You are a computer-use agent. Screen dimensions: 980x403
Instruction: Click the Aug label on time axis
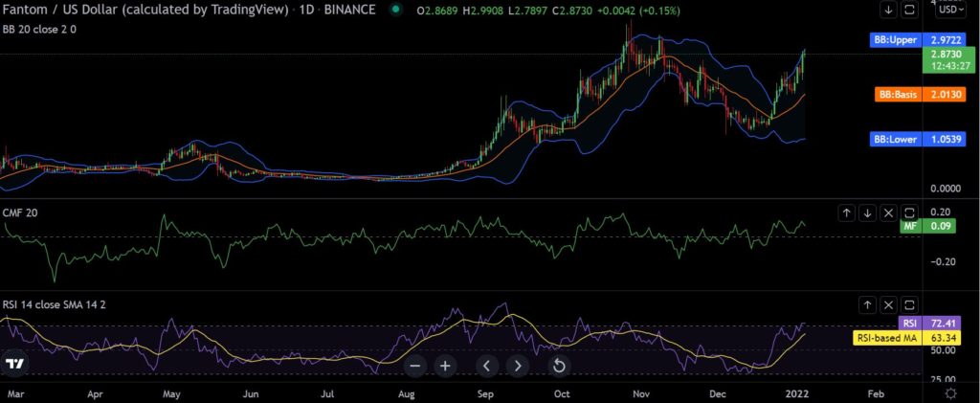coord(406,394)
